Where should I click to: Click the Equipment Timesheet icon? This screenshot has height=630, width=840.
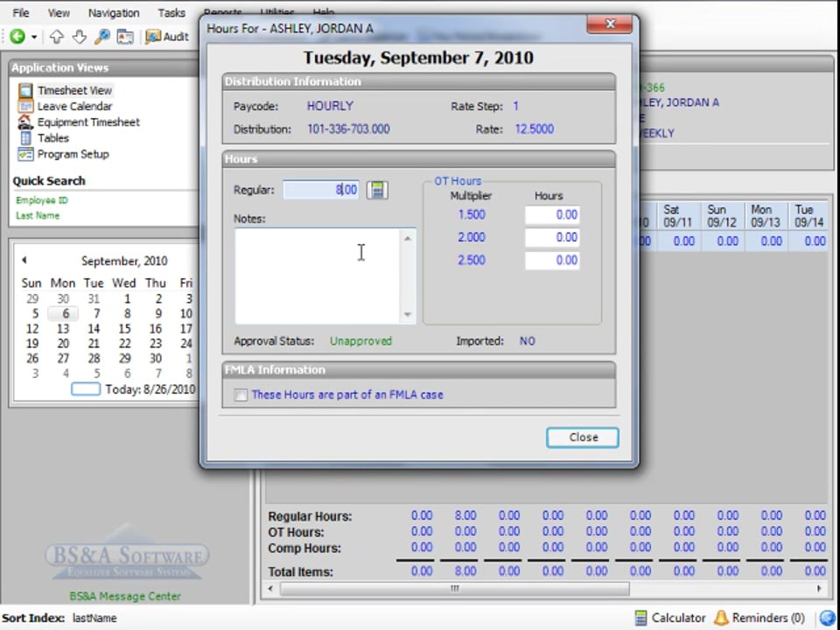point(25,122)
